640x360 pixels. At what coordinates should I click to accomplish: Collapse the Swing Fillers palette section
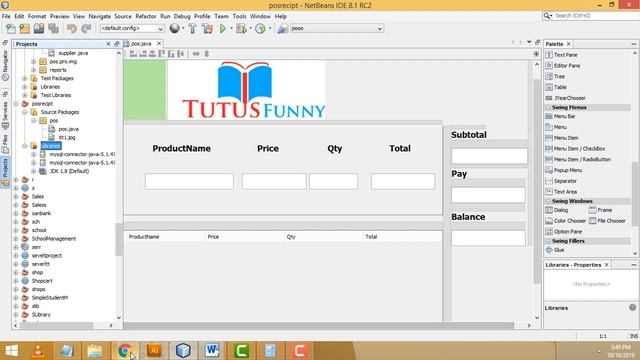point(548,242)
